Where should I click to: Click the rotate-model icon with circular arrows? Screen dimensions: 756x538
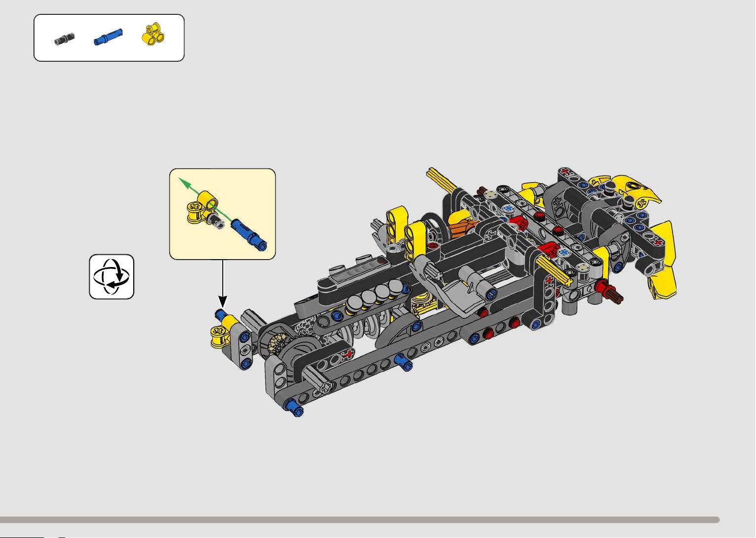point(112,277)
